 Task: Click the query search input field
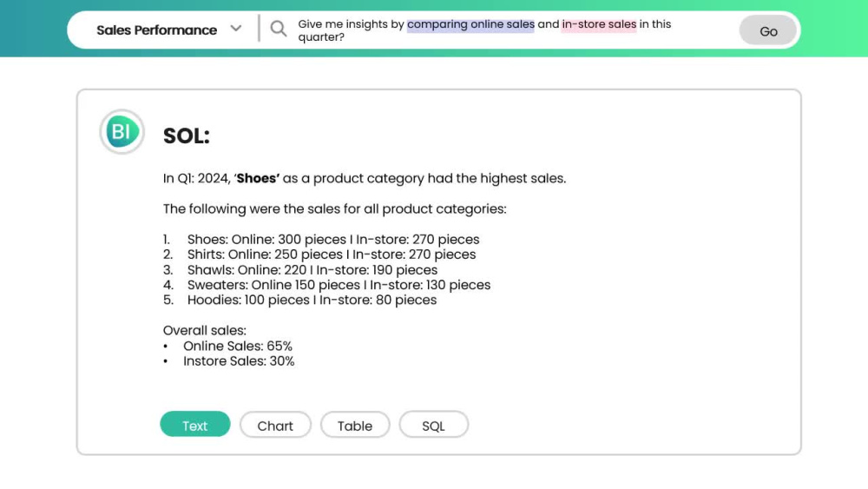click(x=515, y=30)
